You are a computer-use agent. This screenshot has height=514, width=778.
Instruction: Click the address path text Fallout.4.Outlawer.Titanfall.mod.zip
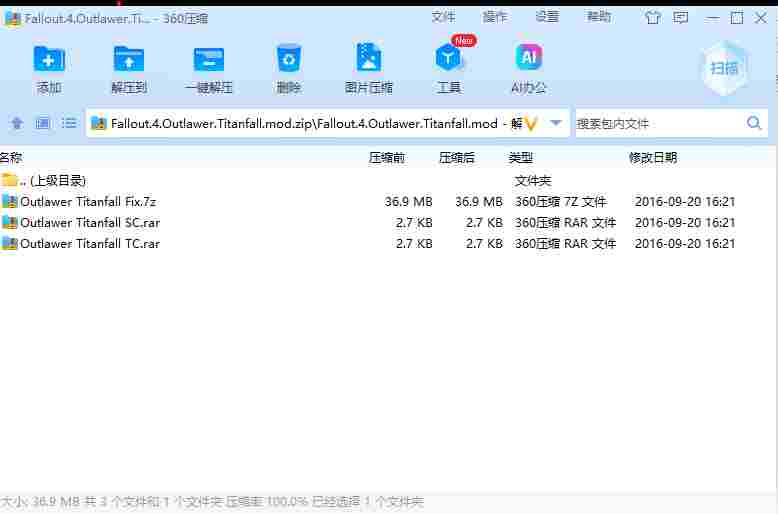(212, 123)
